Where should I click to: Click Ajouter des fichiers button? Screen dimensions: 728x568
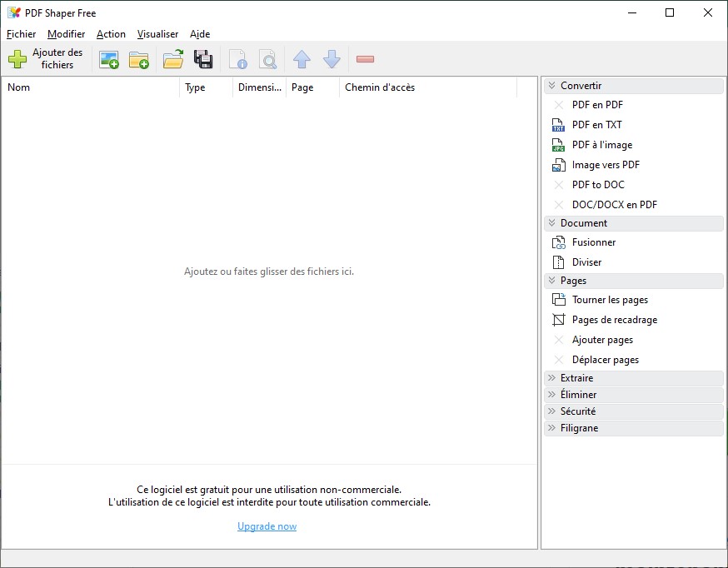47,59
